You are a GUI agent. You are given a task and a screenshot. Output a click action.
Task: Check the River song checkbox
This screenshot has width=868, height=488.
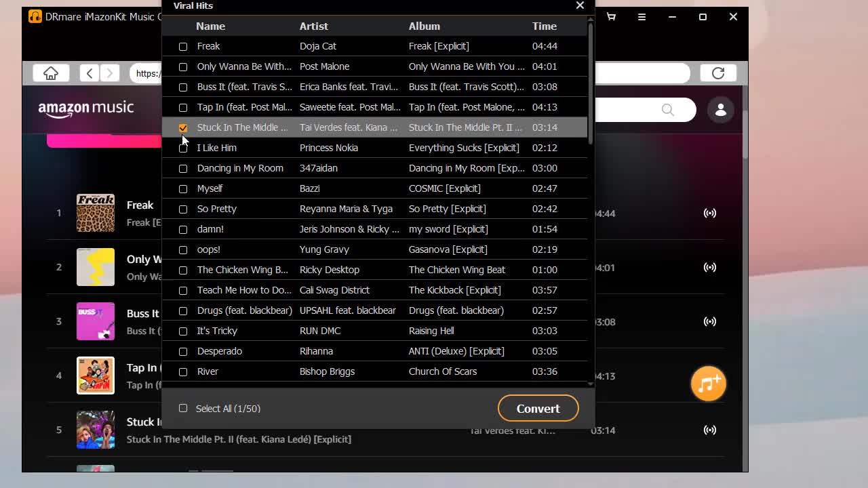183,371
